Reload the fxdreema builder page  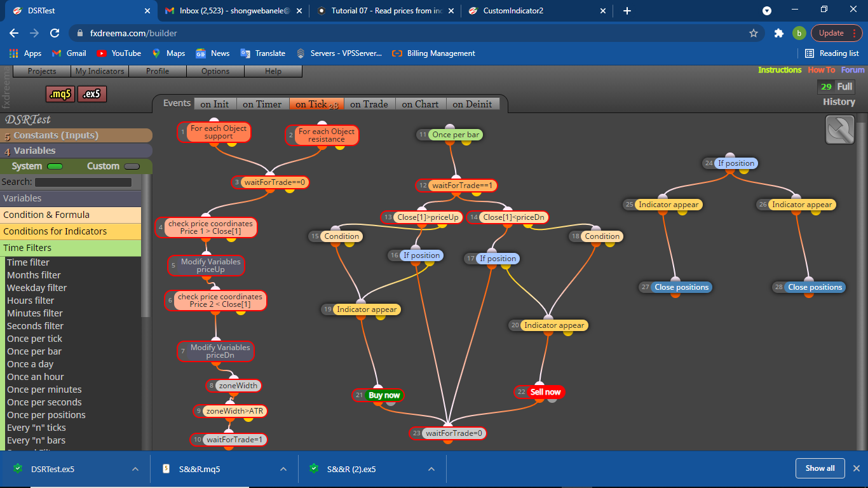pos(55,33)
